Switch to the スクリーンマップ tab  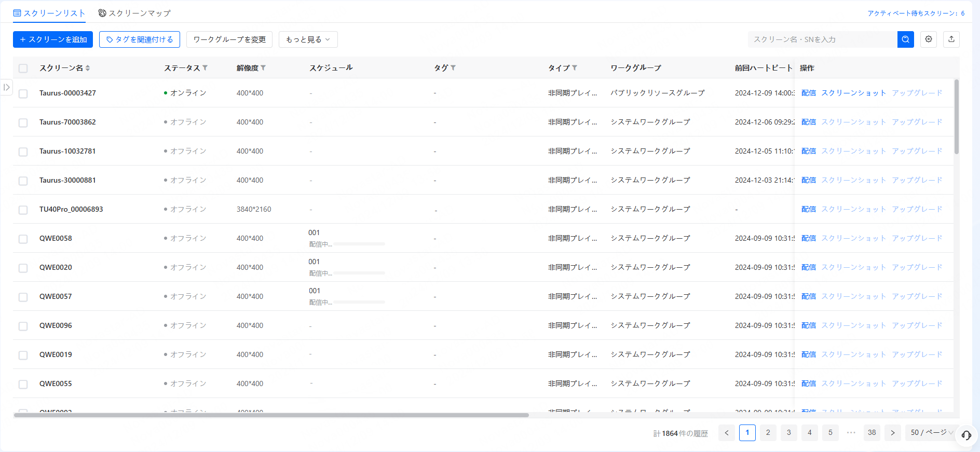134,13
